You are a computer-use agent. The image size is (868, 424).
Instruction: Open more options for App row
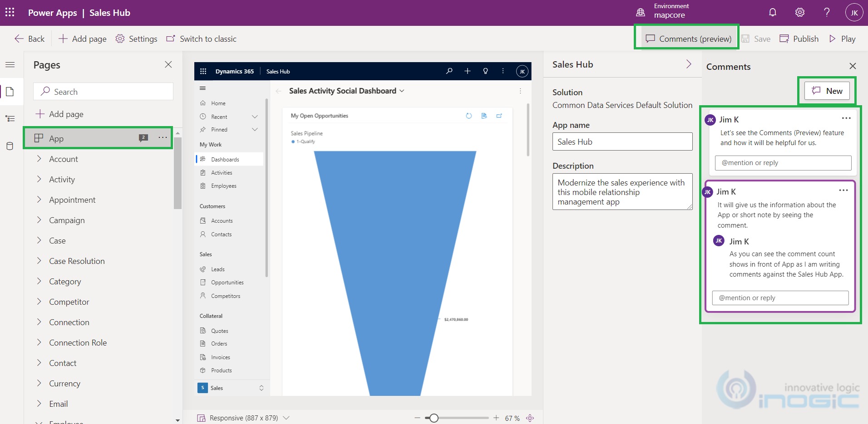[x=163, y=137]
